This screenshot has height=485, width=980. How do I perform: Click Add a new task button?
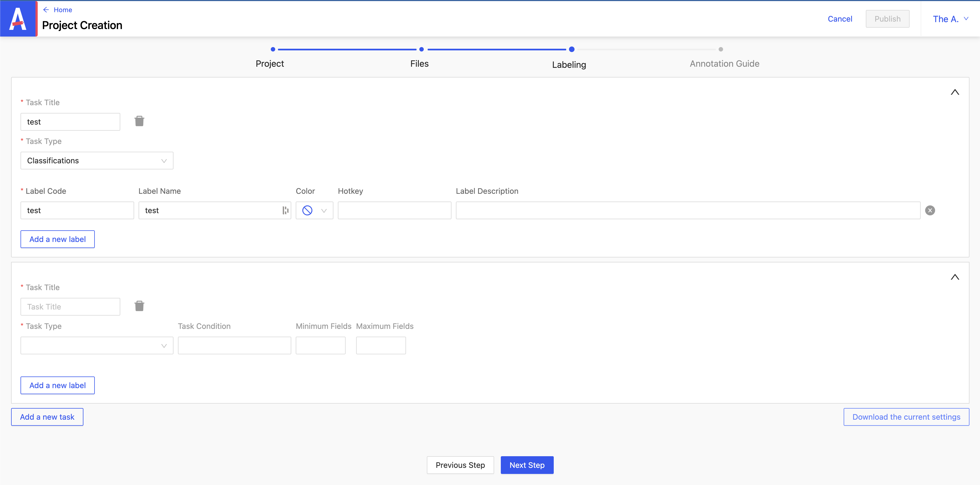(x=47, y=416)
